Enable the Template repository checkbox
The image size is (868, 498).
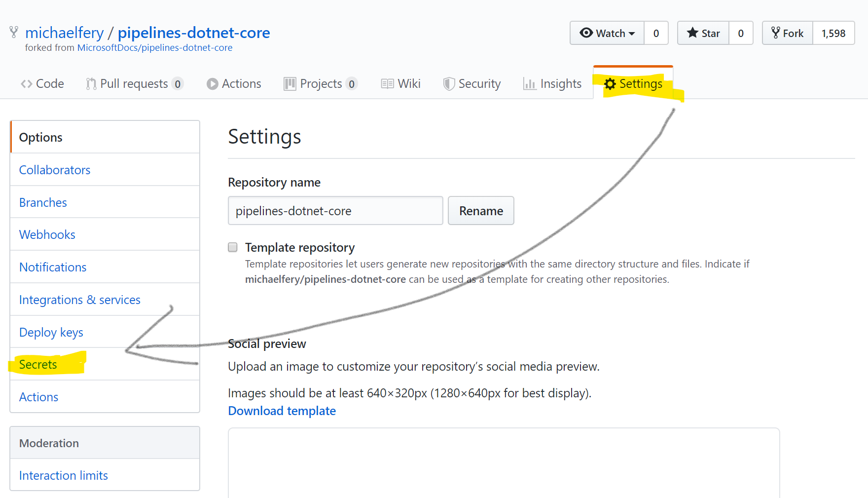pyautogui.click(x=233, y=247)
